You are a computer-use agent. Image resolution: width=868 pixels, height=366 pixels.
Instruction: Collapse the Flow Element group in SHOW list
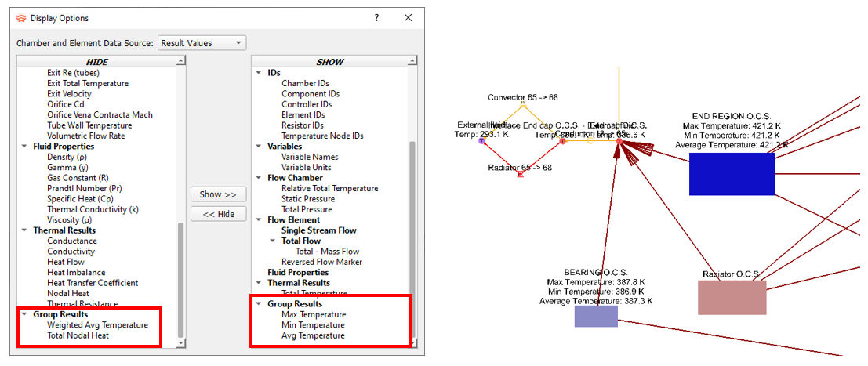pyautogui.click(x=259, y=219)
